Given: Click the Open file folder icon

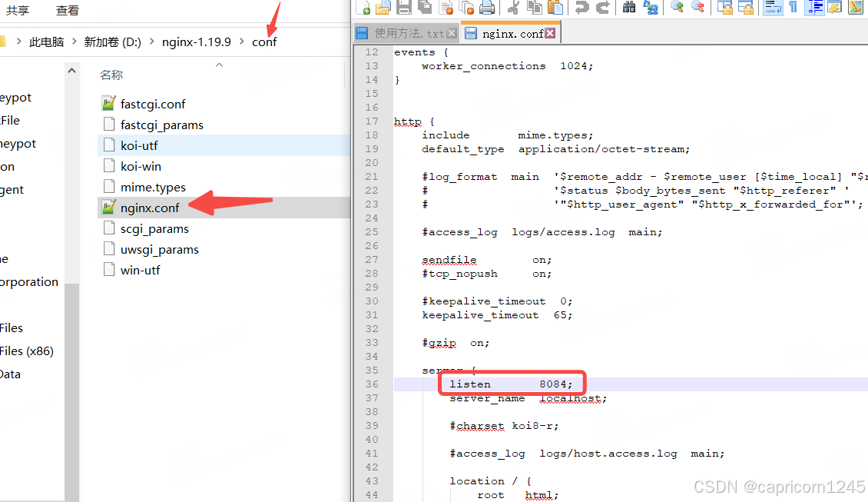Looking at the screenshot, I should 383,7.
